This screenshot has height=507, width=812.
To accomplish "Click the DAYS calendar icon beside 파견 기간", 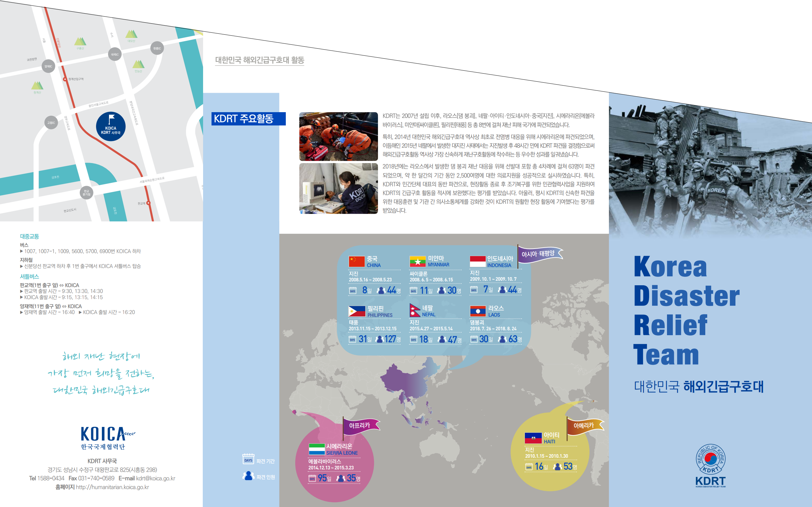I will (248, 459).
